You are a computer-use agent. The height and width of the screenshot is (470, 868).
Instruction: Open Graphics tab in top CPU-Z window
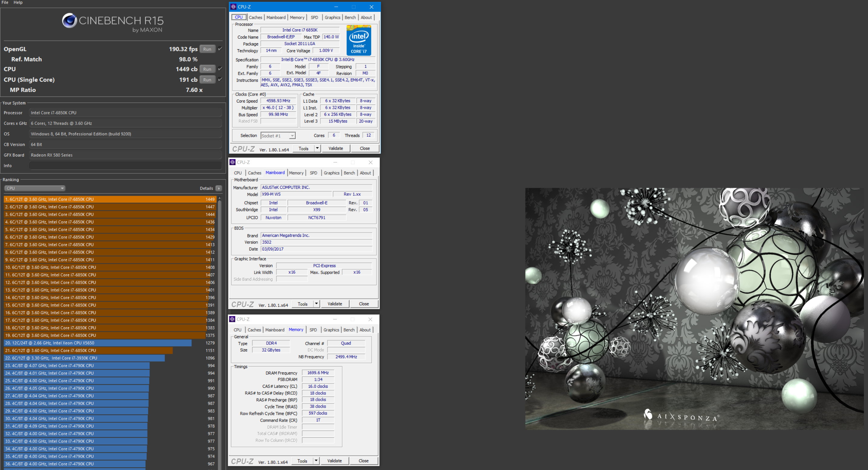(333, 18)
